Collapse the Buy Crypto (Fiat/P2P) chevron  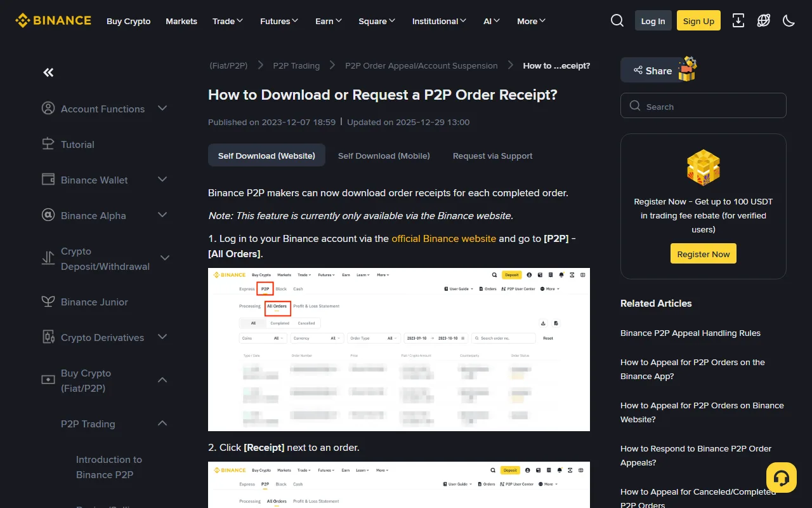point(162,380)
